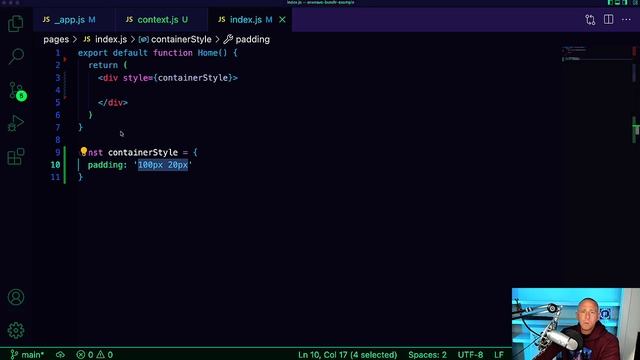Click the lightbulb quick fix icon
The height and width of the screenshot is (360, 640).
click(x=84, y=152)
